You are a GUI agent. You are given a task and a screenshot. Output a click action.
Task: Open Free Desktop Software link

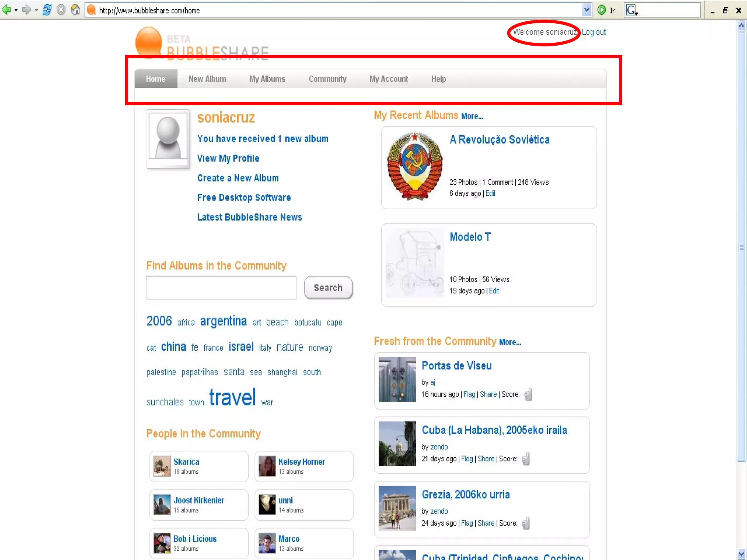point(244,198)
